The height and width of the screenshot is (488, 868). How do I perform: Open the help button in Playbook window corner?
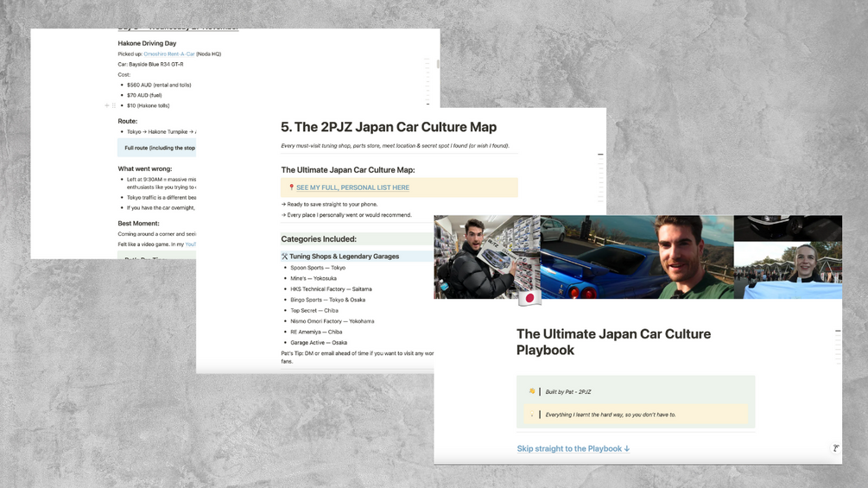pos(835,448)
